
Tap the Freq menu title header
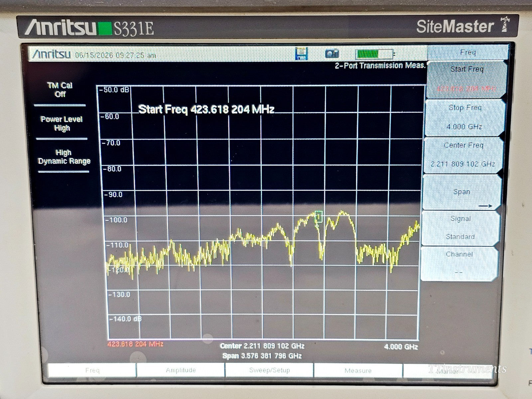coord(468,52)
